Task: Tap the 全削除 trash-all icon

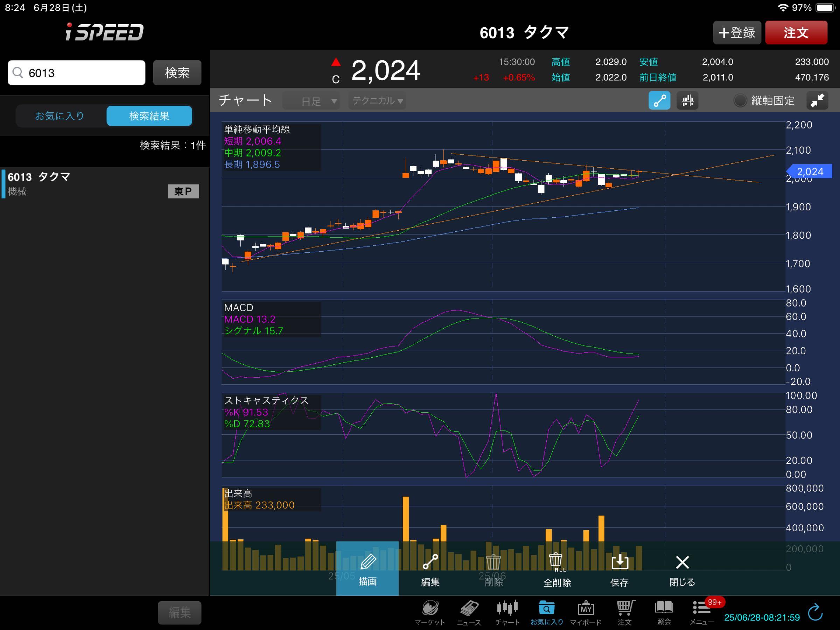Action: click(x=556, y=568)
